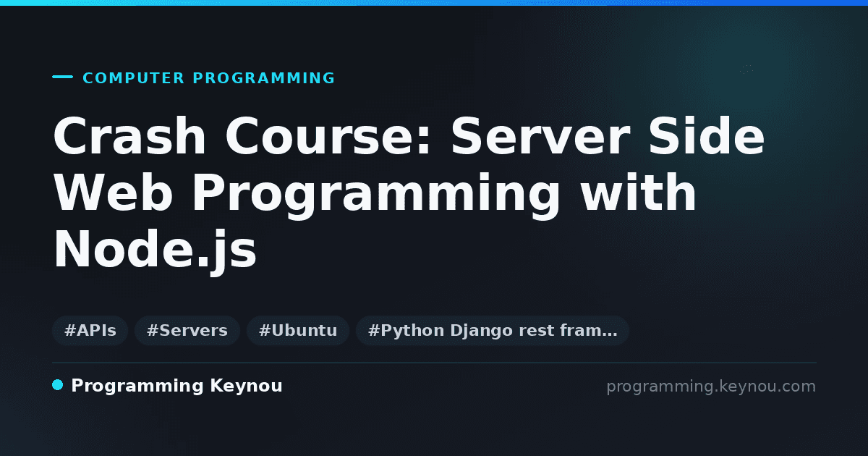This screenshot has width=868, height=456.
Task: Open the programming.keynou.com link
Action: [711, 387]
